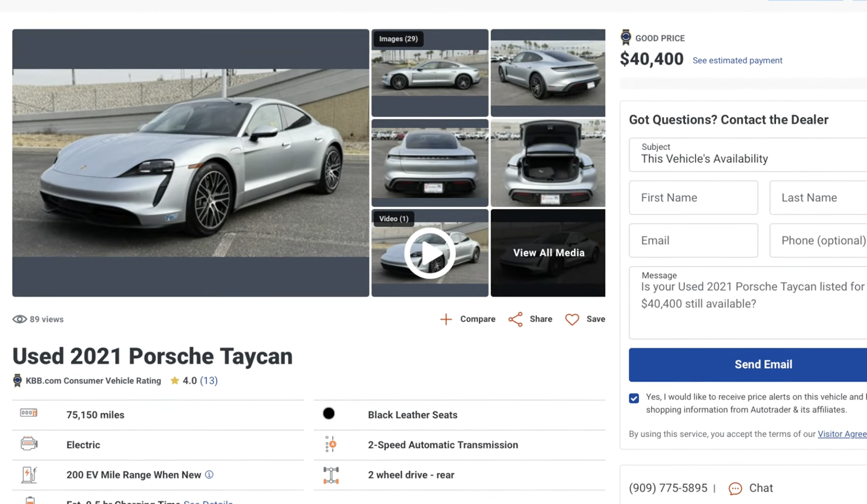Click the GOOD PRICE label
Viewport: 867px width, 504px height.
pyautogui.click(x=660, y=38)
